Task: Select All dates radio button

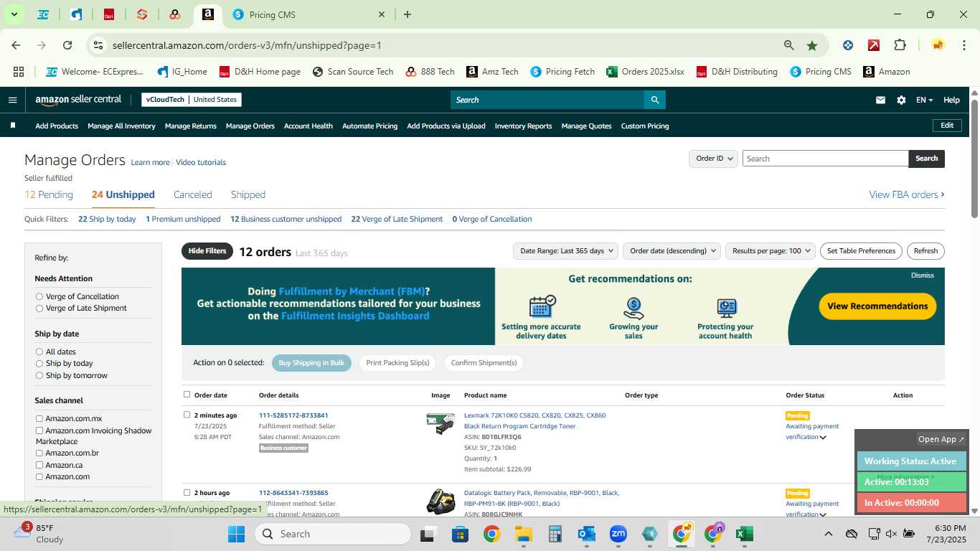Action: pyautogui.click(x=39, y=352)
